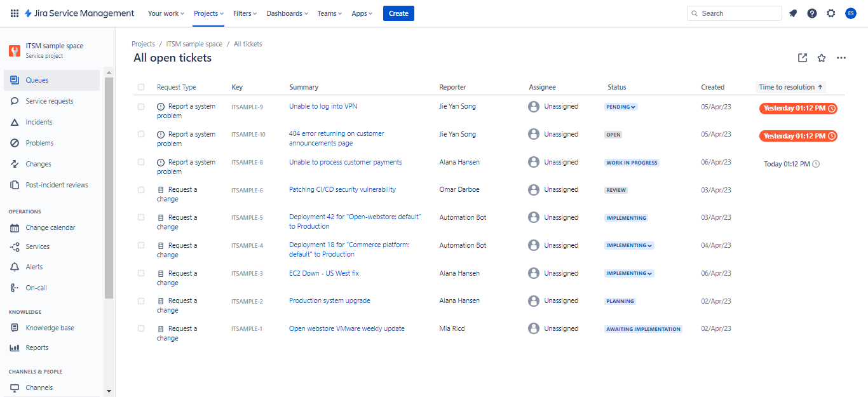Click the Knowledge base icon
The width and height of the screenshot is (868, 397).
[x=15, y=328]
